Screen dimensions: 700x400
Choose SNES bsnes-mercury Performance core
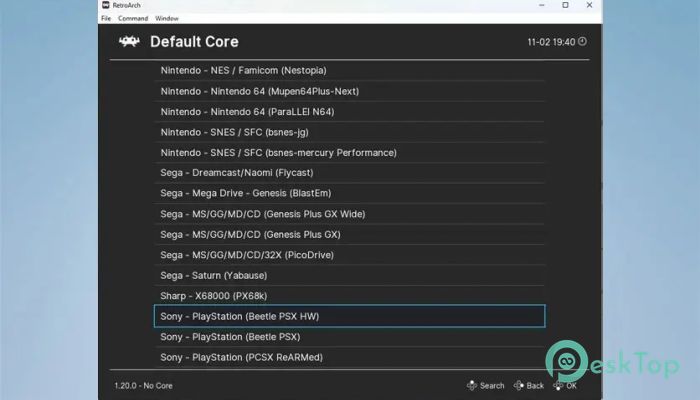350,153
